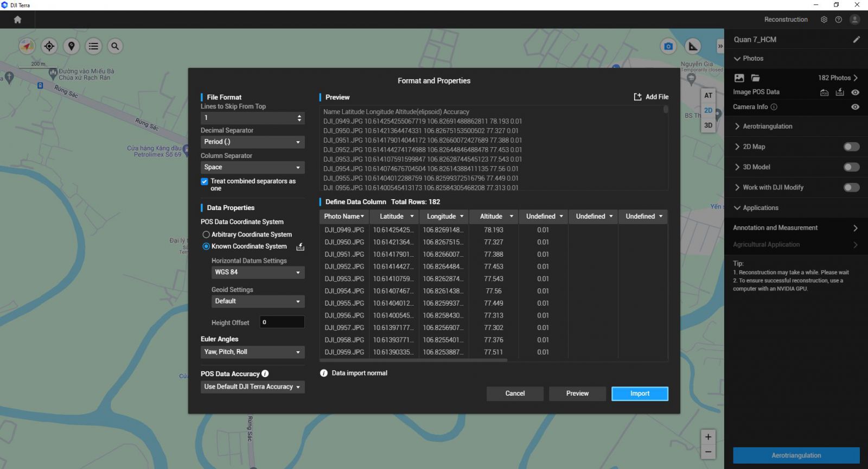Click the Height Offset input field

(282, 322)
